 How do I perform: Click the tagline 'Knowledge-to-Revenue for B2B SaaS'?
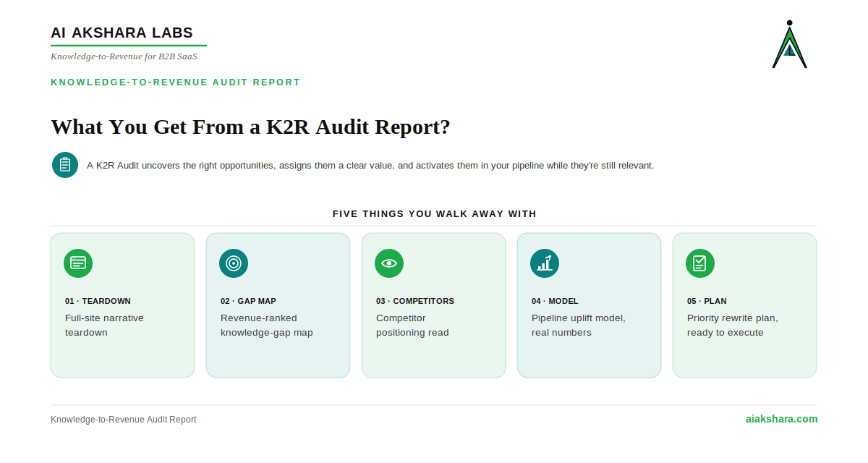[x=124, y=56]
